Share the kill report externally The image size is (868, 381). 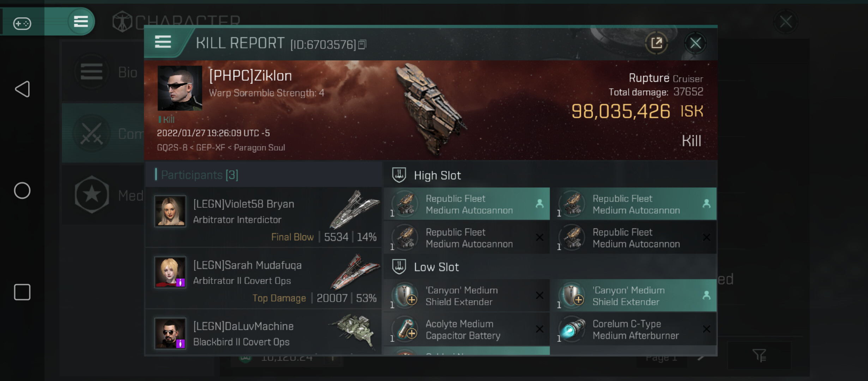(656, 43)
